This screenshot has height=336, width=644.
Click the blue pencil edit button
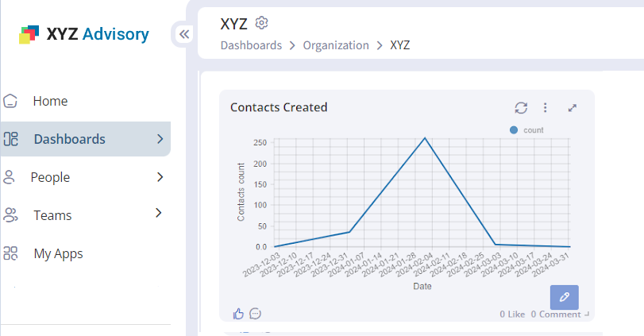tap(564, 296)
